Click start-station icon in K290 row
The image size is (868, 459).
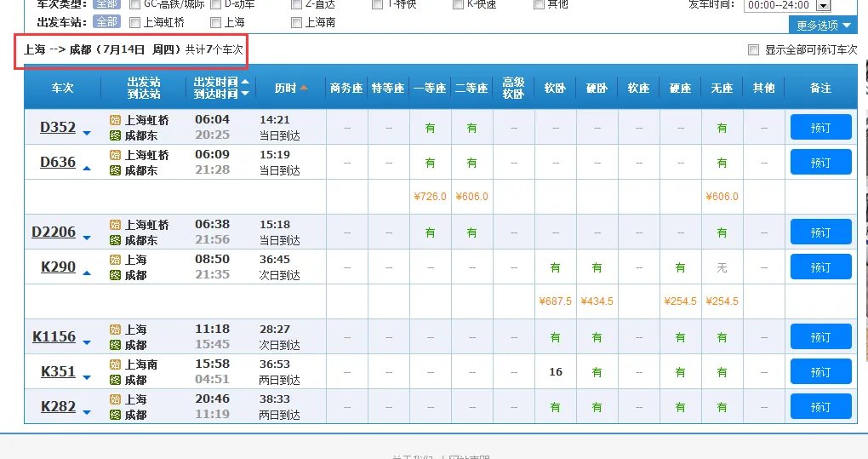[115, 260]
